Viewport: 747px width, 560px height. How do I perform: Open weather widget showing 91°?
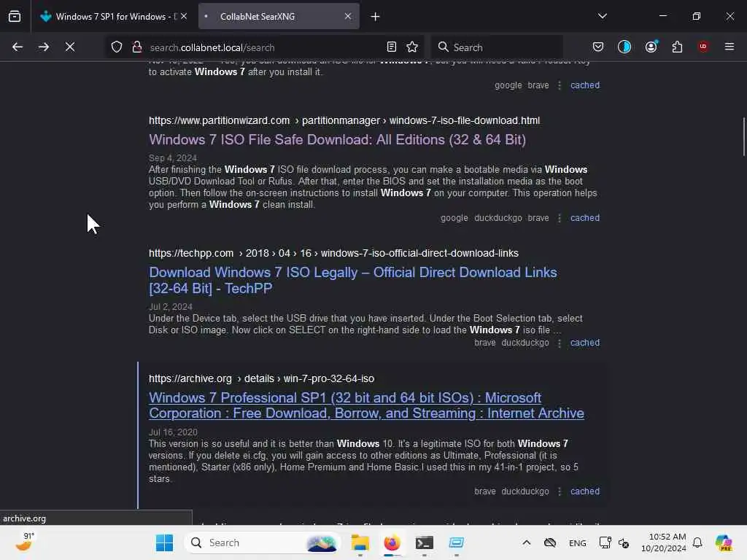(x=25, y=542)
